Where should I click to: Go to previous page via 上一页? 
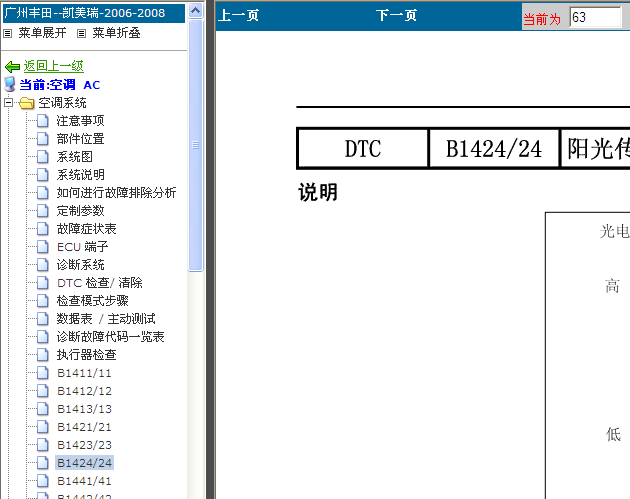point(238,16)
